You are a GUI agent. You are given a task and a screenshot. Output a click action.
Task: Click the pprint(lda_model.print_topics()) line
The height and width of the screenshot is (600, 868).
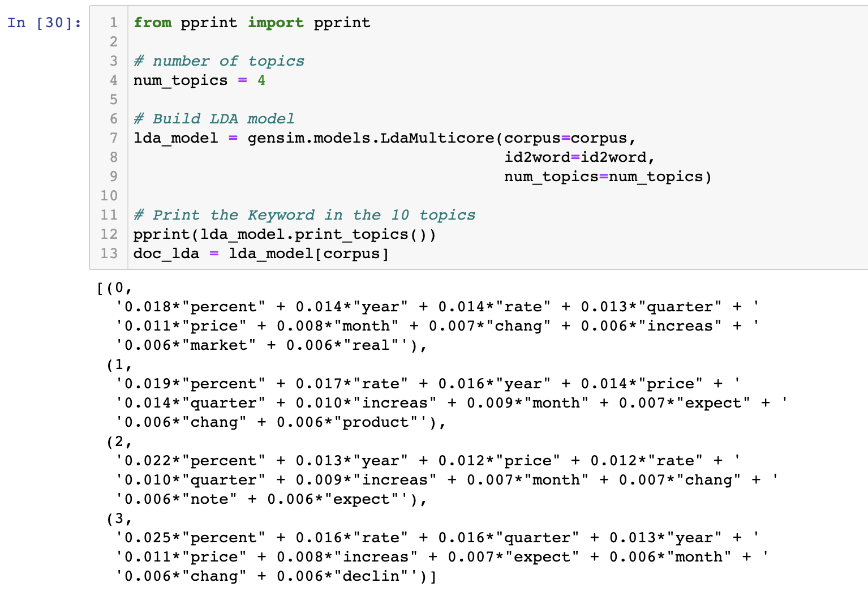coord(285,234)
